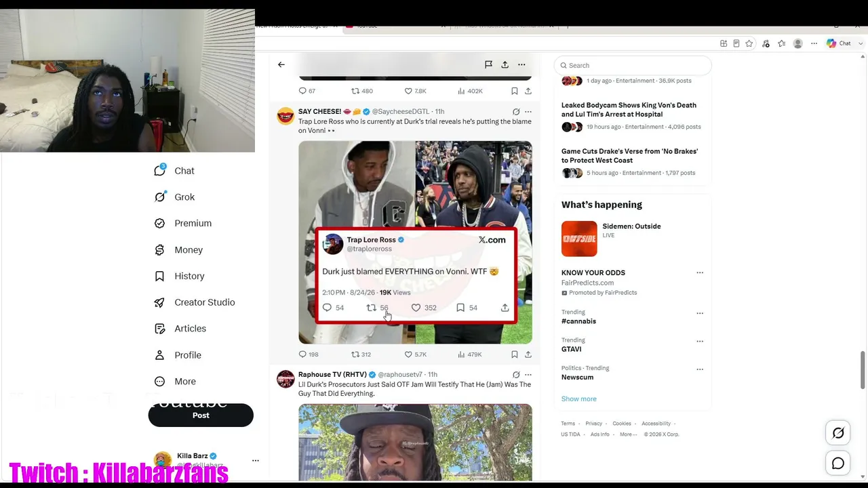Expand the footer More menu
Screen dimensions: 868x488
627,434
